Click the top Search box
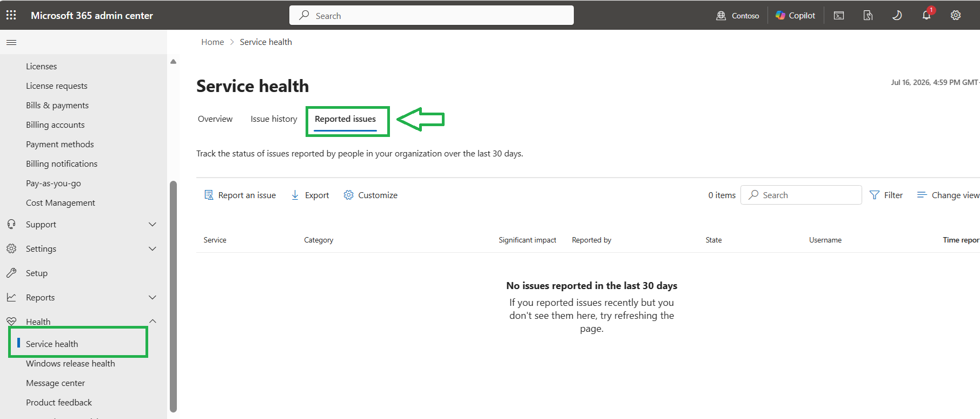Image resolution: width=980 pixels, height=419 pixels. [x=432, y=15]
